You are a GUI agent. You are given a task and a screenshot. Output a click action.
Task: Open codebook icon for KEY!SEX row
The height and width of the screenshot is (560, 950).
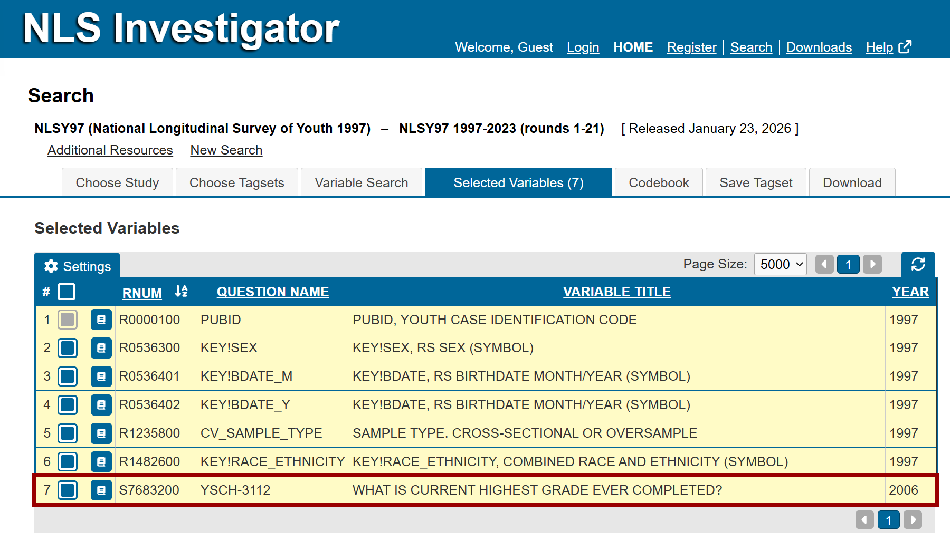tap(101, 348)
